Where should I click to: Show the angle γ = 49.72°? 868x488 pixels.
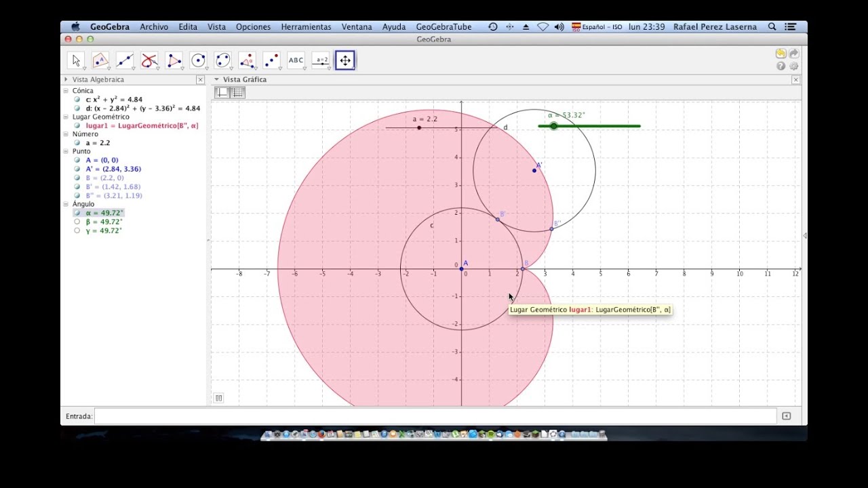click(x=77, y=230)
